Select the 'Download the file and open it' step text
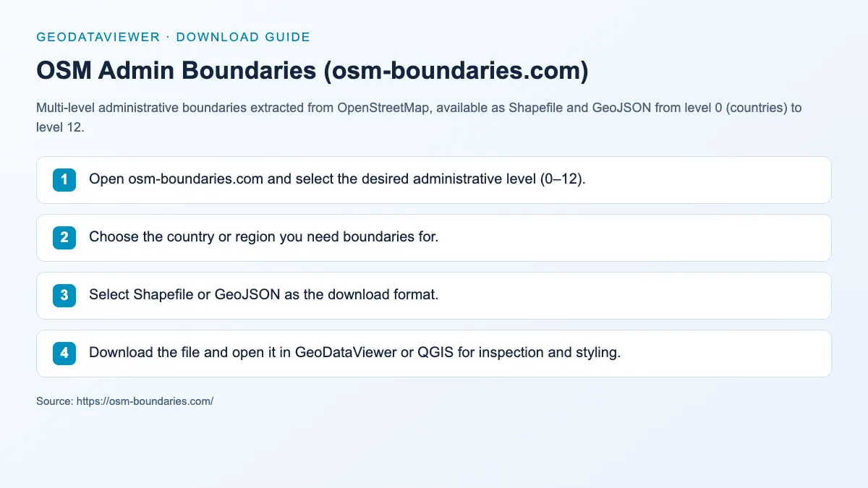 pos(354,353)
